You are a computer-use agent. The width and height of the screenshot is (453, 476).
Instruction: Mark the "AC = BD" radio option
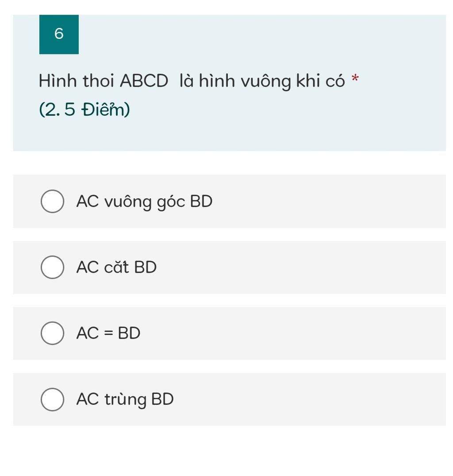[52, 333]
